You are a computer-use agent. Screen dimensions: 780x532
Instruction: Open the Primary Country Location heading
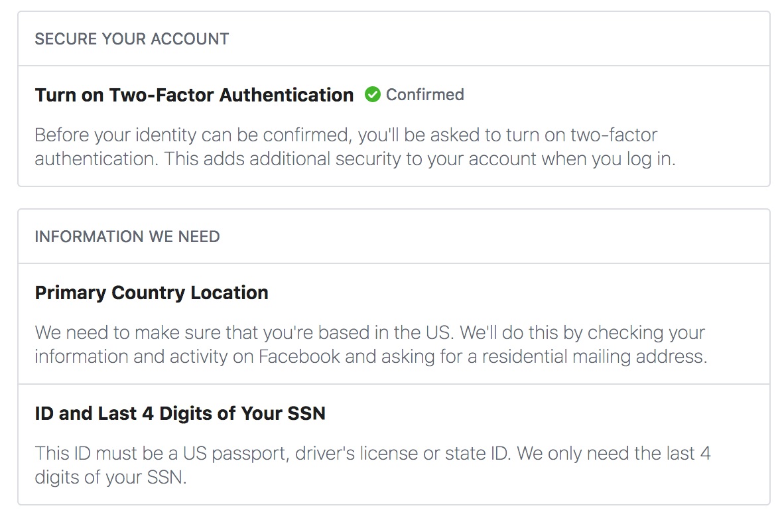[151, 293]
